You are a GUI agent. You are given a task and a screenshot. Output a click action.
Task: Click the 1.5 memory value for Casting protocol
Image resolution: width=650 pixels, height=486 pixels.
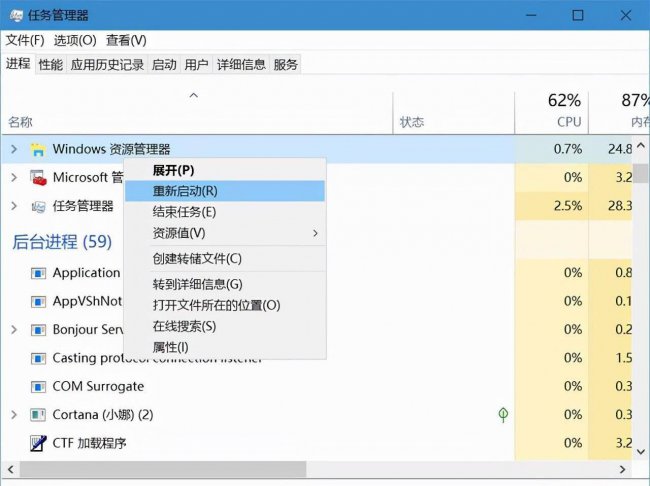tap(623, 358)
